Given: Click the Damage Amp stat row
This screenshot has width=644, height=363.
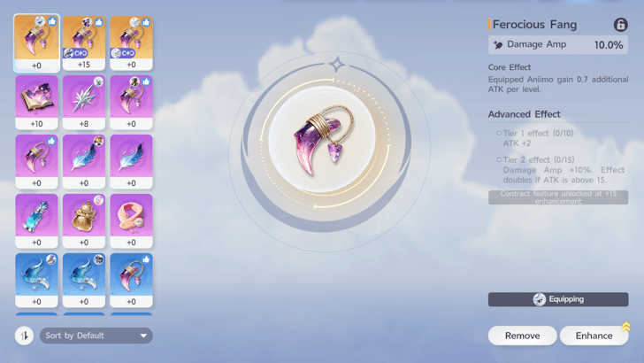Looking at the screenshot, I should click(558, 45).
